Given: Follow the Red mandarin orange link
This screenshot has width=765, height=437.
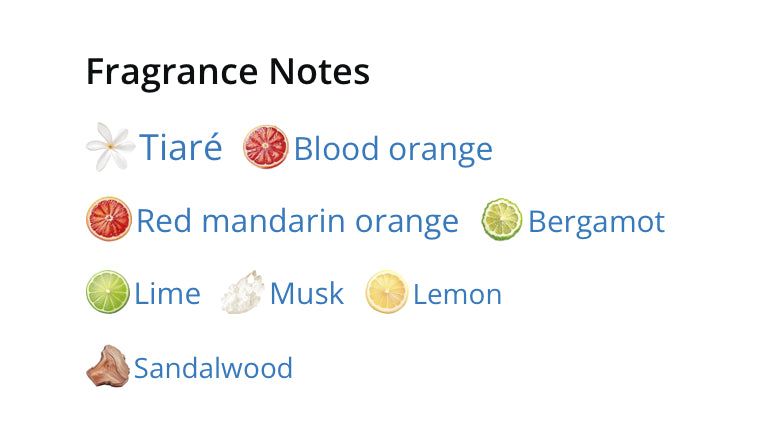Looking at the screenshot, I should pos(298,221).
